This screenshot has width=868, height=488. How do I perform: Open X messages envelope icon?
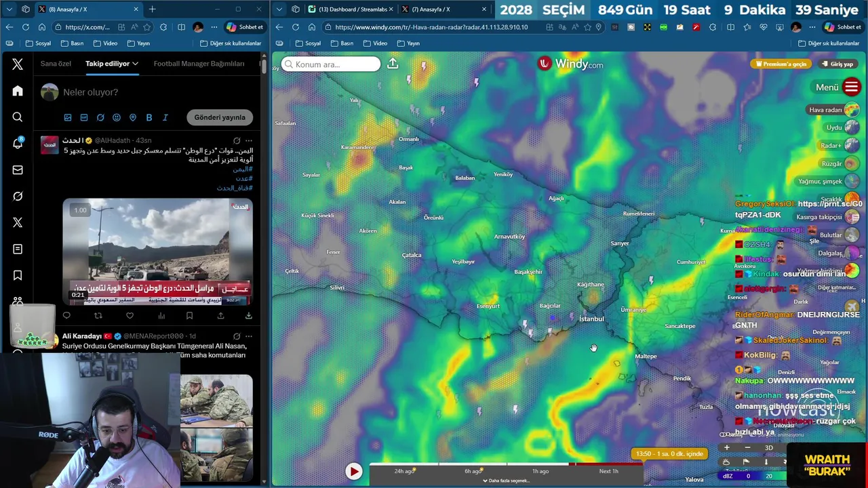tap(18, 170)
